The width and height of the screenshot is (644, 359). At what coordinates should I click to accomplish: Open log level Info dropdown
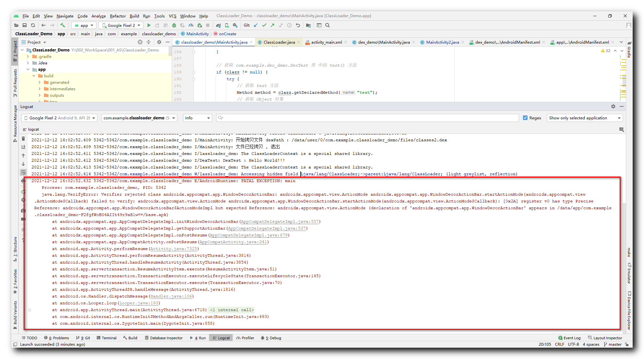point(197,118)
